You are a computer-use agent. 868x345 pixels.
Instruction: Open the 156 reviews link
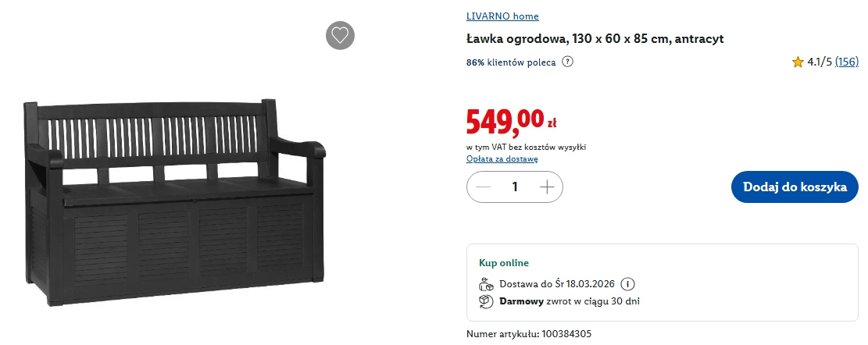pyautogui.click(x=846, y=62)
